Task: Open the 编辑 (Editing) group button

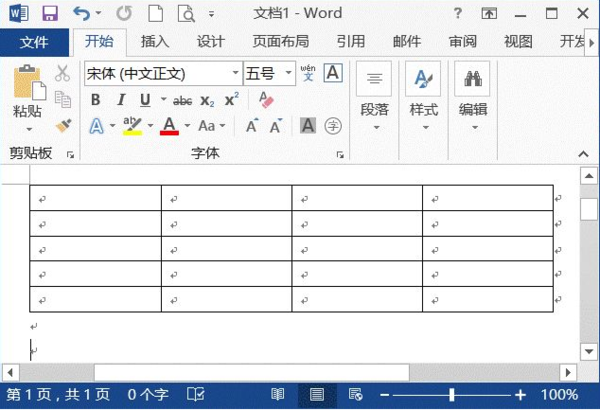Action: (x=473, y=96)
